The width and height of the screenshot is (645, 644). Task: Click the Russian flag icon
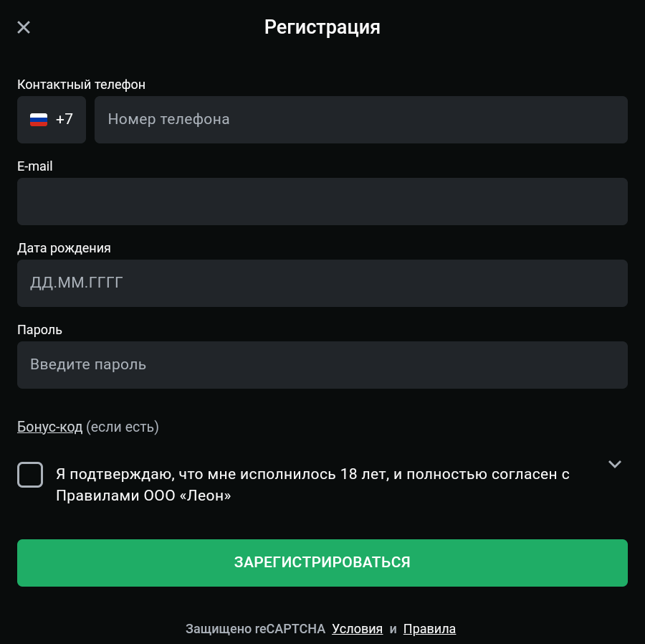point(39,120)
